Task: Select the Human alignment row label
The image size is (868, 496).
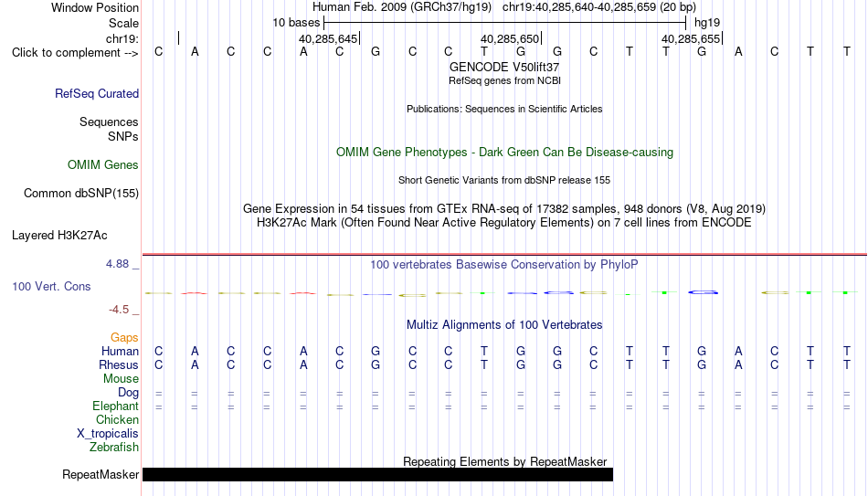Action: (x=120, y=352)
